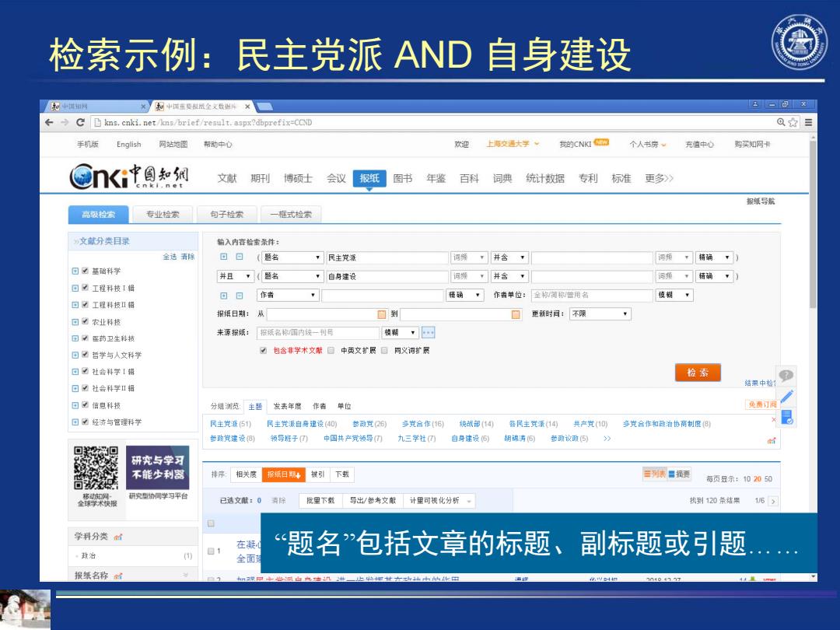Expand the 基础科学 tree node
The width and height of the screenshot is (840, 630).
(x=75, y=271)
